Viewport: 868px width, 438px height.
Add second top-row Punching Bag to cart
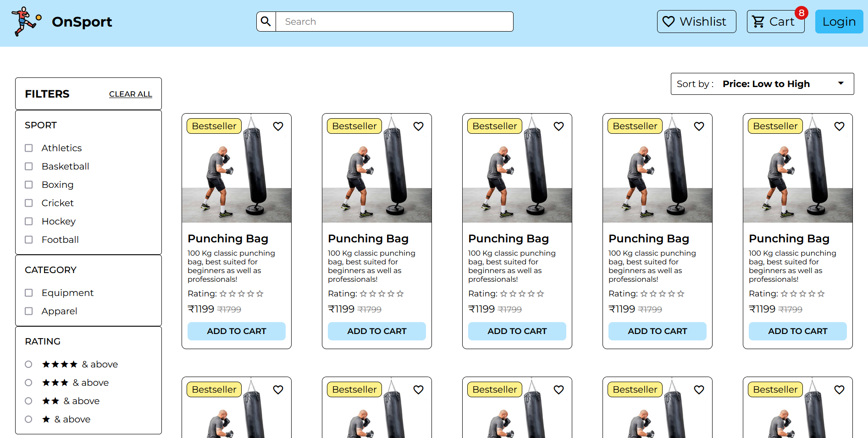click(x=377, y=331)
